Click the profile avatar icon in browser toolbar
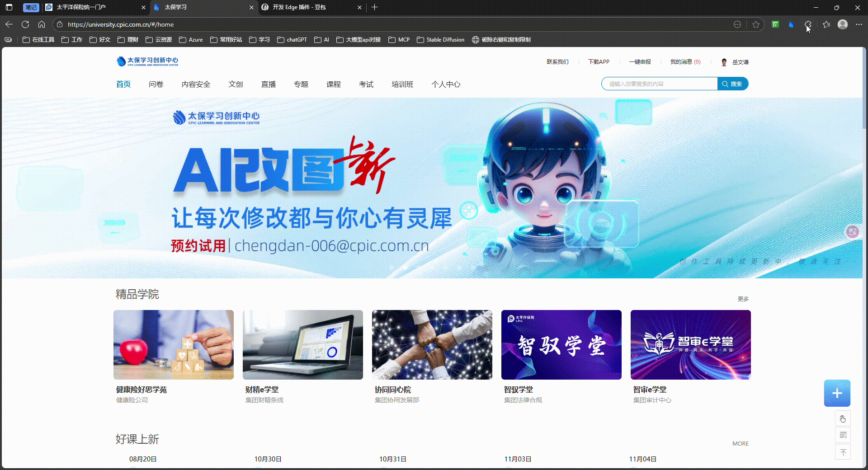Viewport: 868px width, 470px height. (842, 24)
